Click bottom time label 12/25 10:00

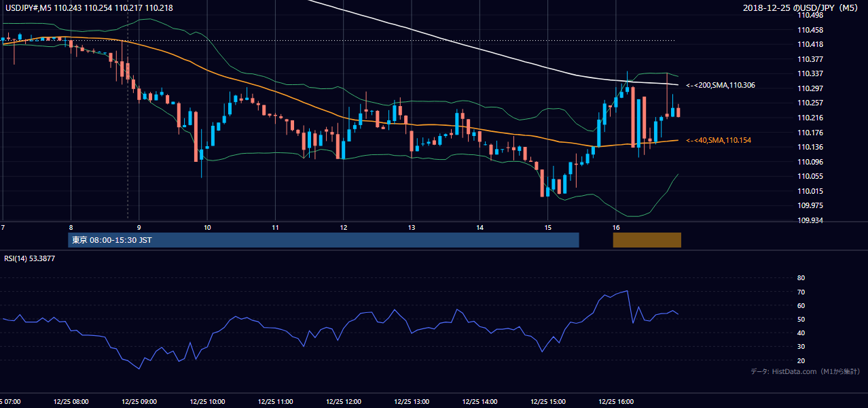tap(207, 401)
